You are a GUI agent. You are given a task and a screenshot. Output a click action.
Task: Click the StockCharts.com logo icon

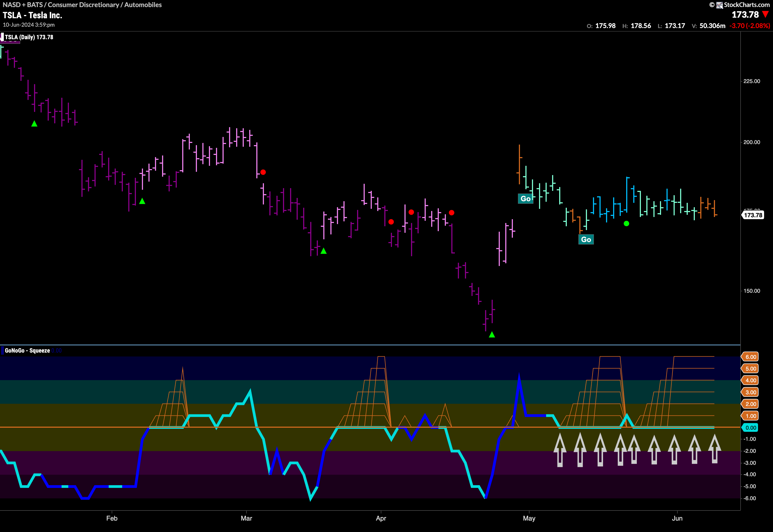click(x=719, y=5)
